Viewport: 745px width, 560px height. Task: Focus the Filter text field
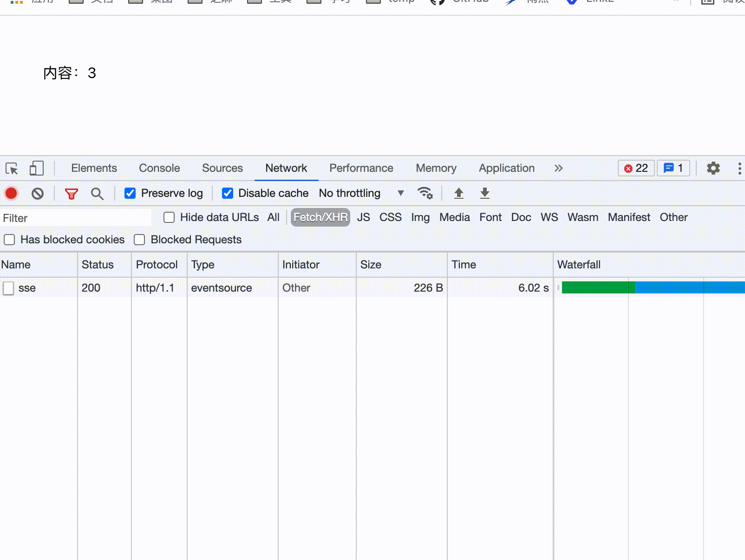(76, 218)
